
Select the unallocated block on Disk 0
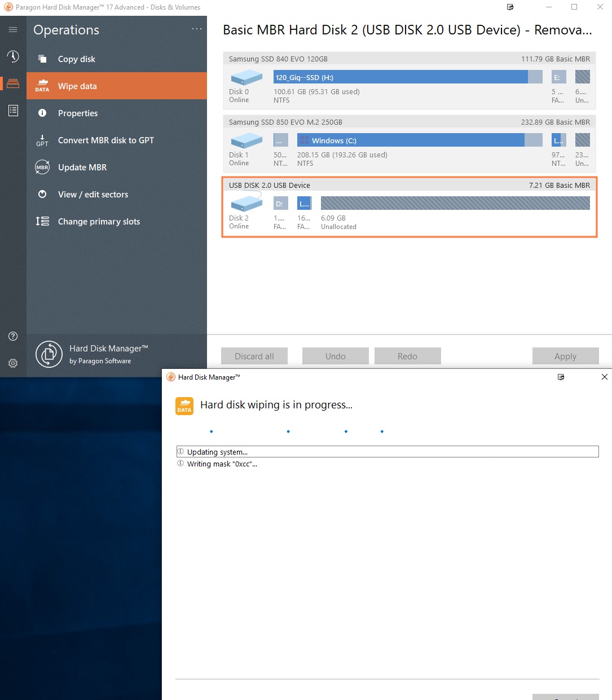point(583,77)
